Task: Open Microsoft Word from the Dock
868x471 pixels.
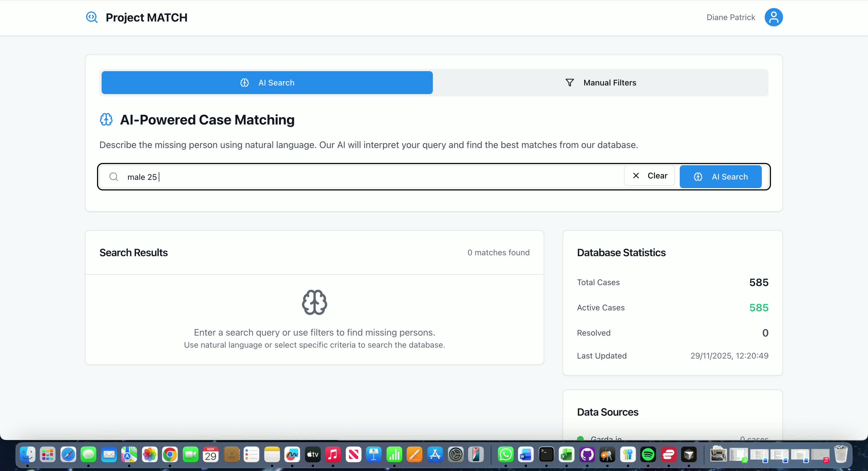Action: point(526,454)
